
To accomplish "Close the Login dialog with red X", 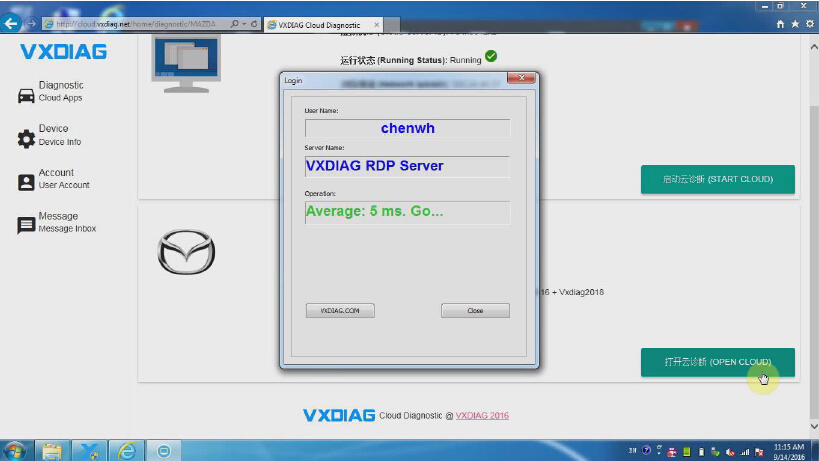I will pyautogui.click(x=521, y=78).
